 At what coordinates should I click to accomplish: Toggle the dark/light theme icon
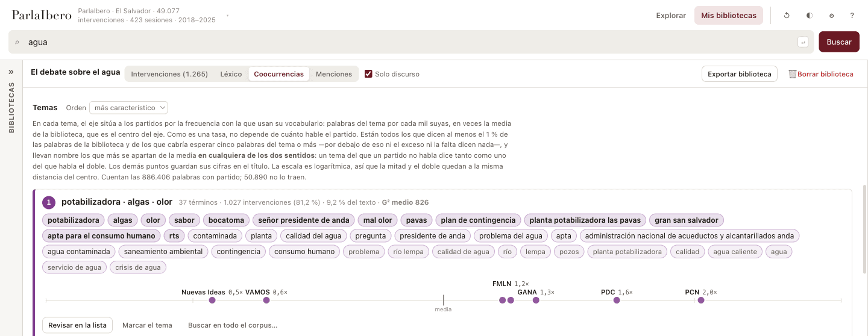pyautogui.click(x=809, y=16)
